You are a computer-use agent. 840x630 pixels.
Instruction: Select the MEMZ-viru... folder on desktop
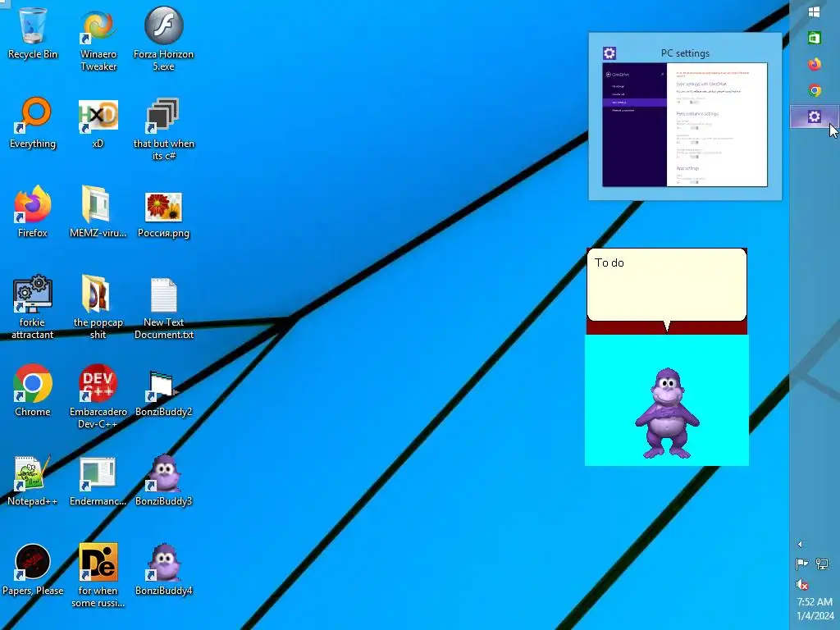click(98, 212)
